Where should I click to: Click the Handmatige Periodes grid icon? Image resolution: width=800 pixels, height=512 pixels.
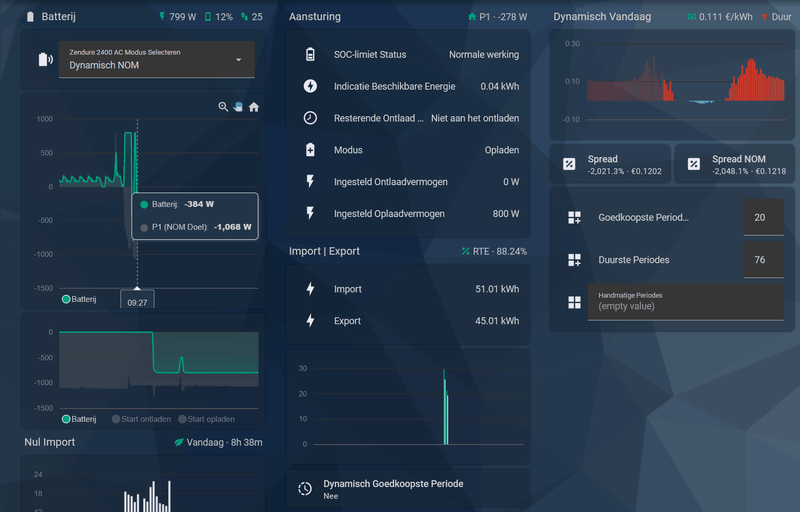click(574, 302)
